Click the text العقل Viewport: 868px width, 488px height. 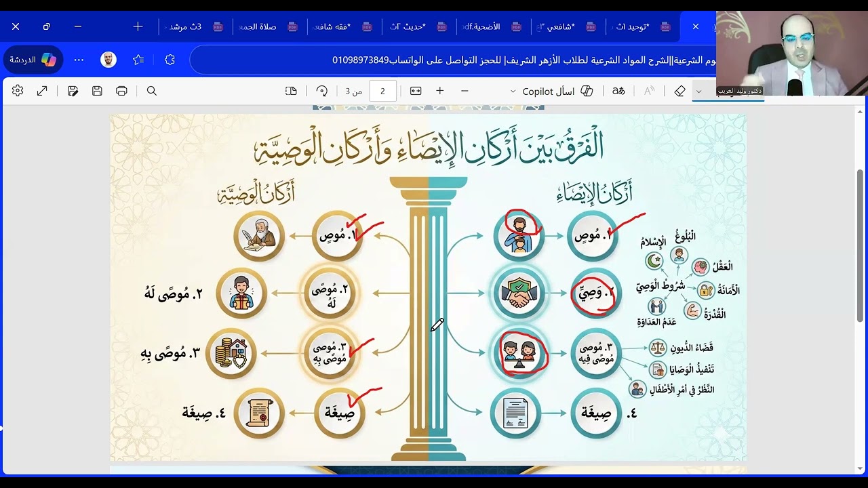[722, 267]
